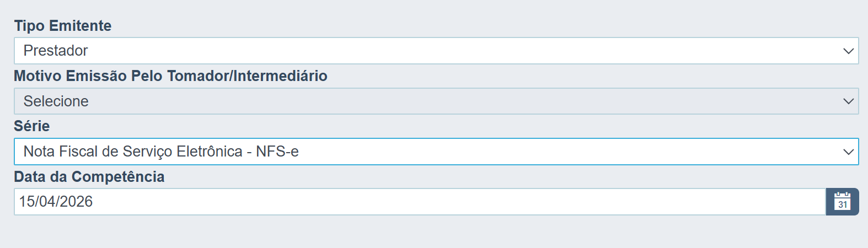Click the Série field label
This screenshot has height=248, width=868.
(32, 126)
